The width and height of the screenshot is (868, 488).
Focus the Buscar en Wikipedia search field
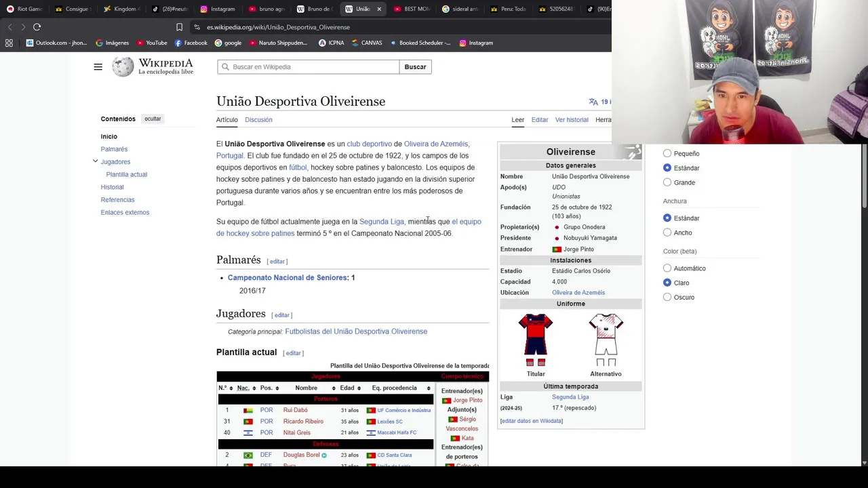click(309, 67)
